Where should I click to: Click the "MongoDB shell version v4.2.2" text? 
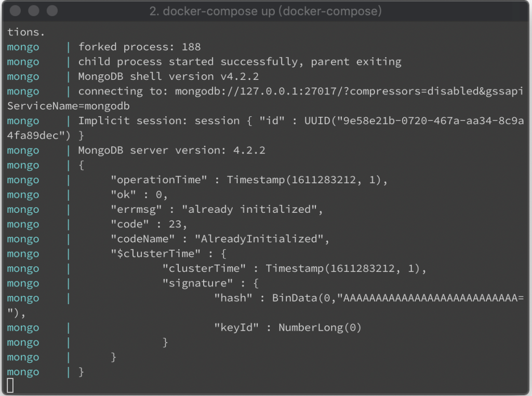pyautogui.click(x=169, y=76)
